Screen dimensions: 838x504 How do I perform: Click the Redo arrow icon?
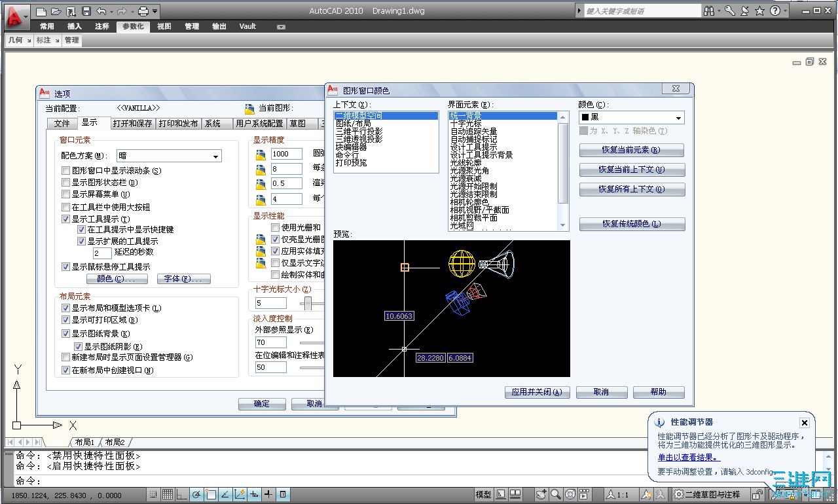click(x=122, y=11)
